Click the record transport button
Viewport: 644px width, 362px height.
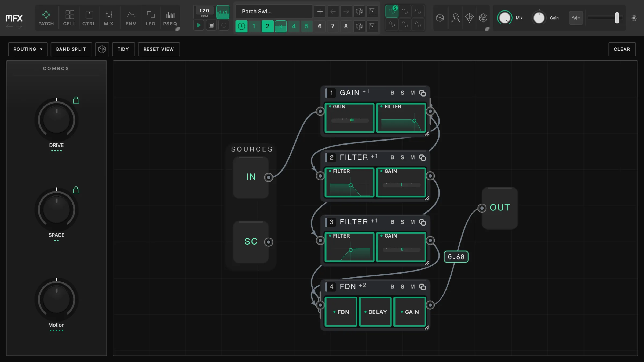tap(224, 25)
